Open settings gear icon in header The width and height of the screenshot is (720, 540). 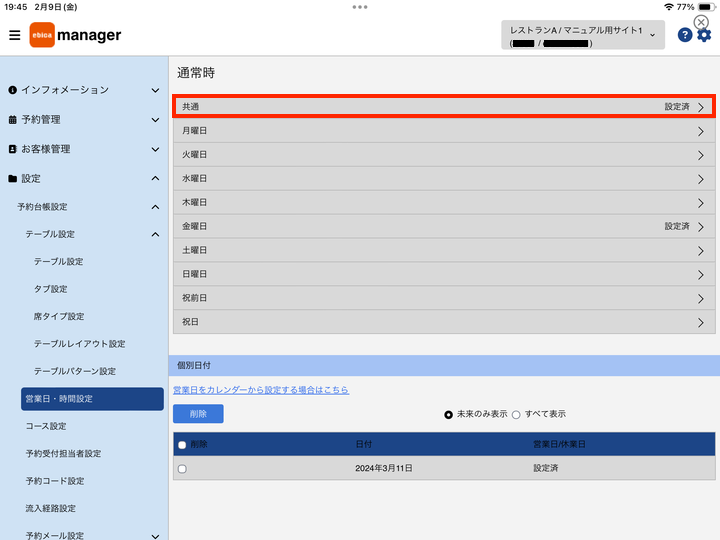pyautogui.click(x=704, y=35)
